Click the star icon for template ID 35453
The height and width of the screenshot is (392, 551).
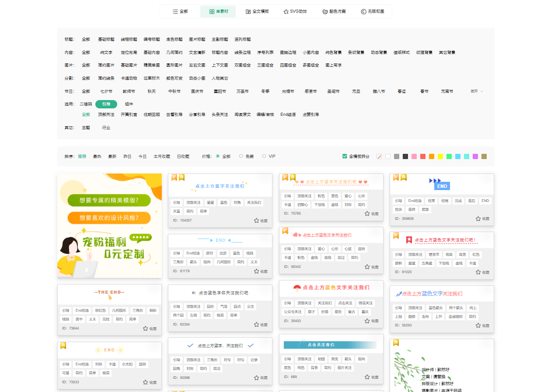point(367,321)
